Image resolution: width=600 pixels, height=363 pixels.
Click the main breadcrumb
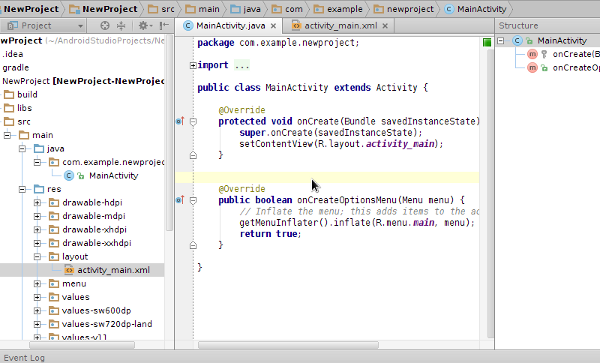[203, 9]
